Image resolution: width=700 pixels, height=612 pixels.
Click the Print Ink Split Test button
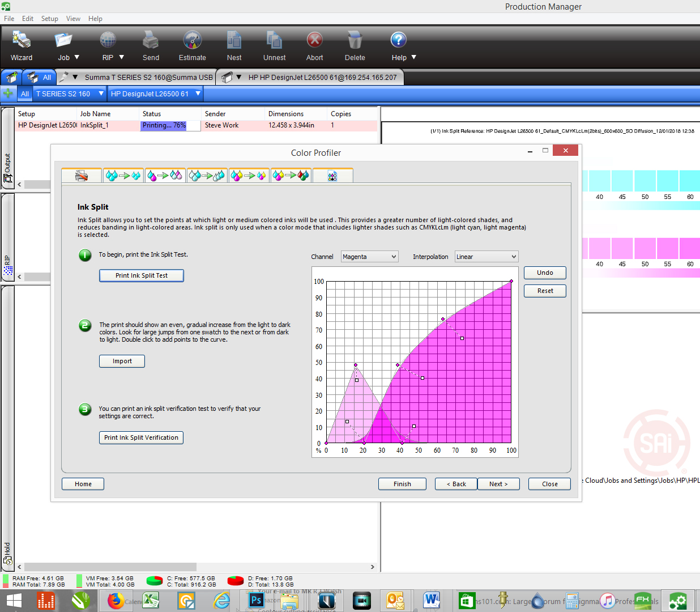click(x=142, y=275)
